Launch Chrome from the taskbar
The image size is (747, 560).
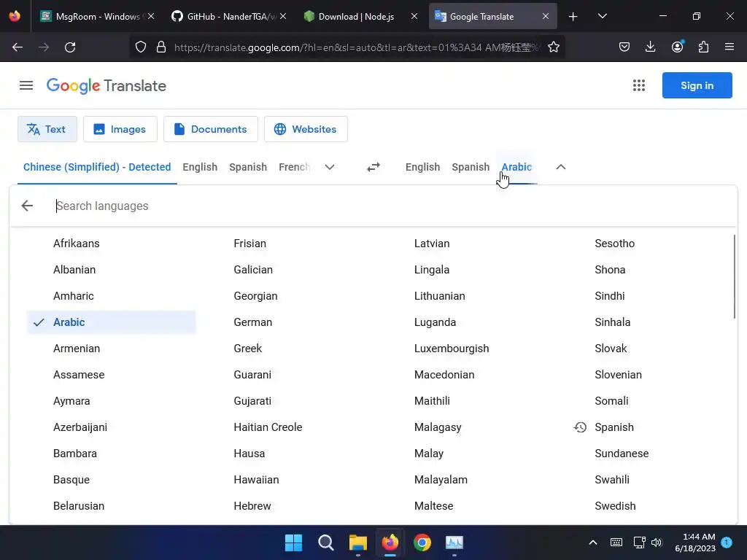click(422, 542)
